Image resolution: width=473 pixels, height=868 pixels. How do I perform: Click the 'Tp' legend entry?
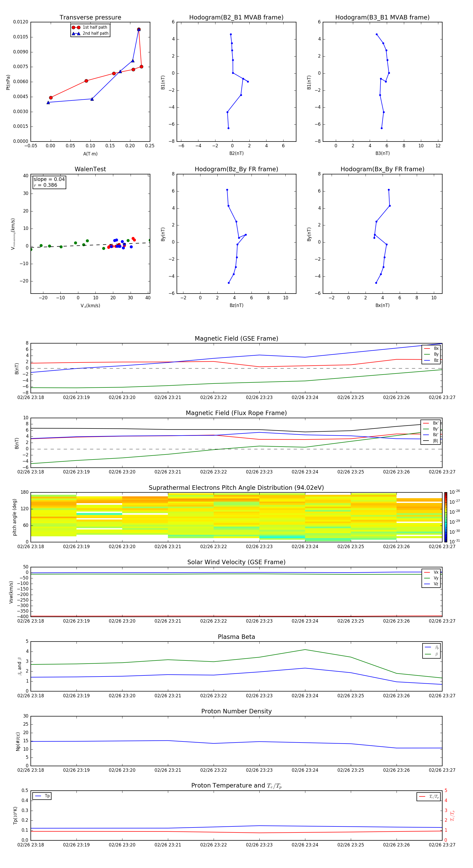pyautogui.click(x=42, y=796)
